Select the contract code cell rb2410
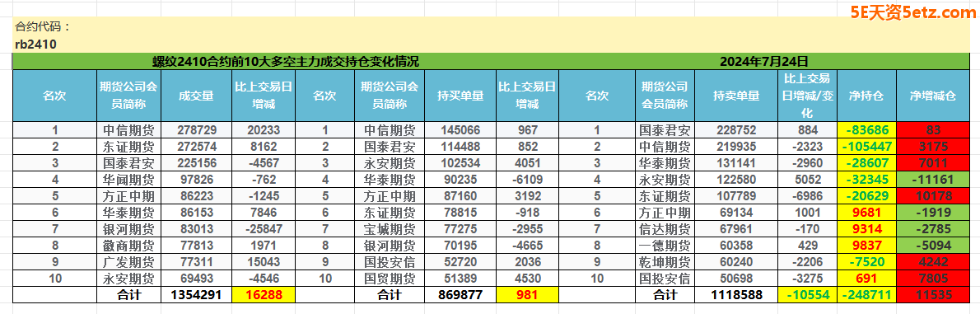 36,45
